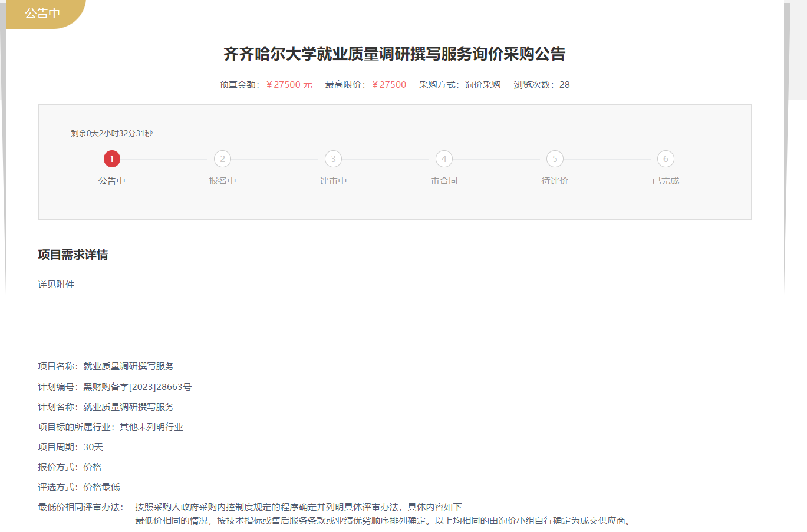Click the remaining time countdown text
The height and width of the screenshot is (532, 807).
click(111, 133)
